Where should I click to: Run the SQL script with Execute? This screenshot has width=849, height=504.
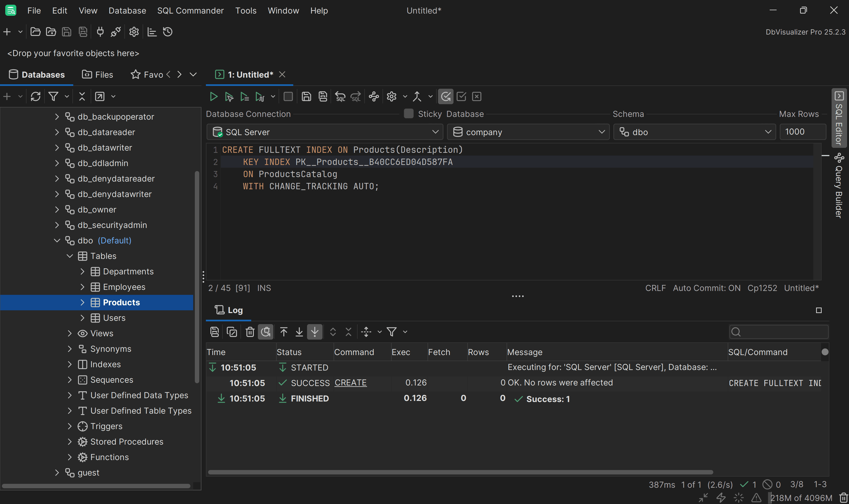click(213, 97)
